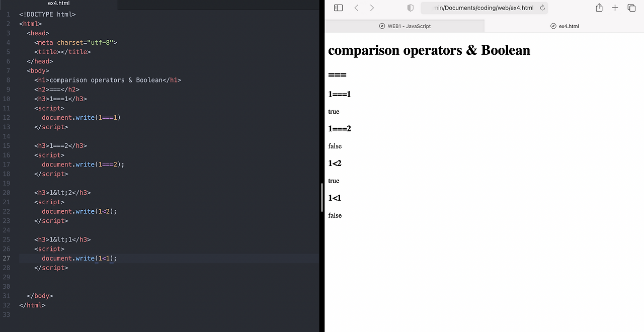The image size is (644, 332).
Task: Go forward in Safari history
Action: 372,8
